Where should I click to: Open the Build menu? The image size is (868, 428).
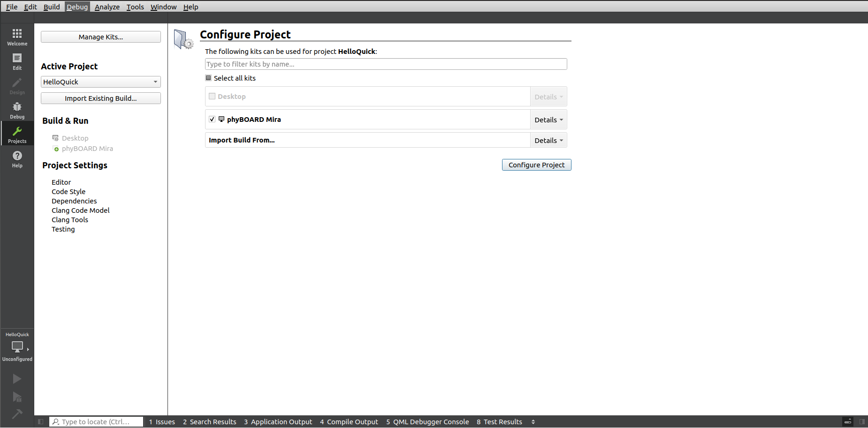coord(52,7)
